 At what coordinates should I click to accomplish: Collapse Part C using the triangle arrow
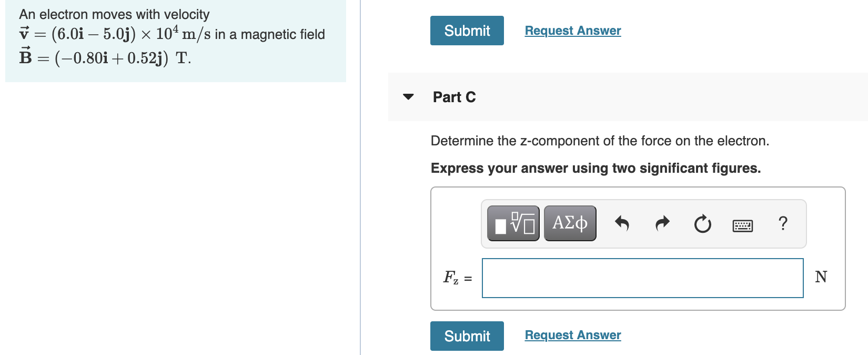pos(408,97)
